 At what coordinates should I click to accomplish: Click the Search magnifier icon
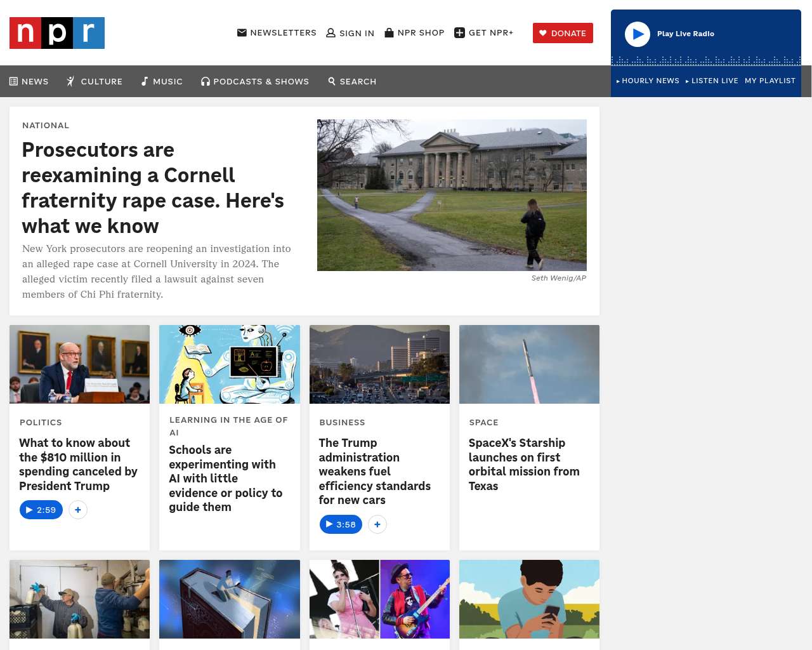pyautogui.click(x=332, y=81)
